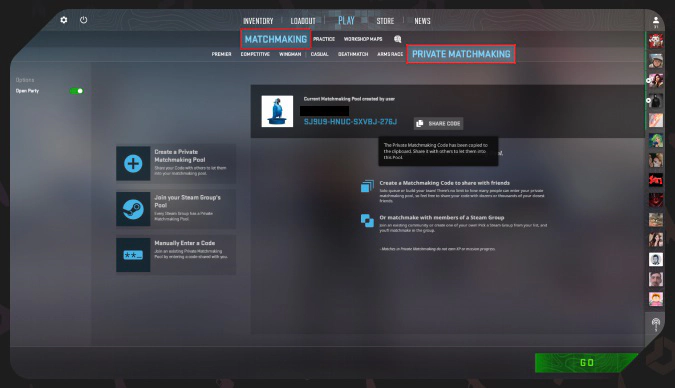Choose the Premier game mode
This screenshot has width=675, height=388.
221,54
